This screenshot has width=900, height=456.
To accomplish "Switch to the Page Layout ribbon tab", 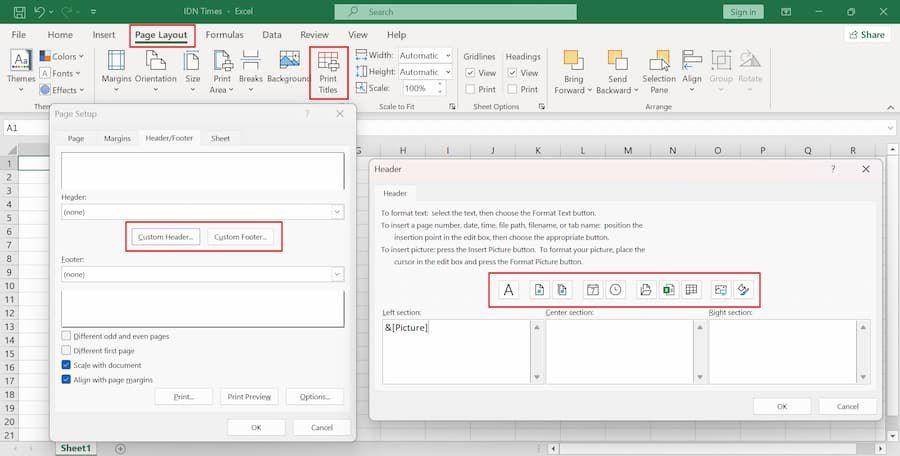I will coord(161,35).
